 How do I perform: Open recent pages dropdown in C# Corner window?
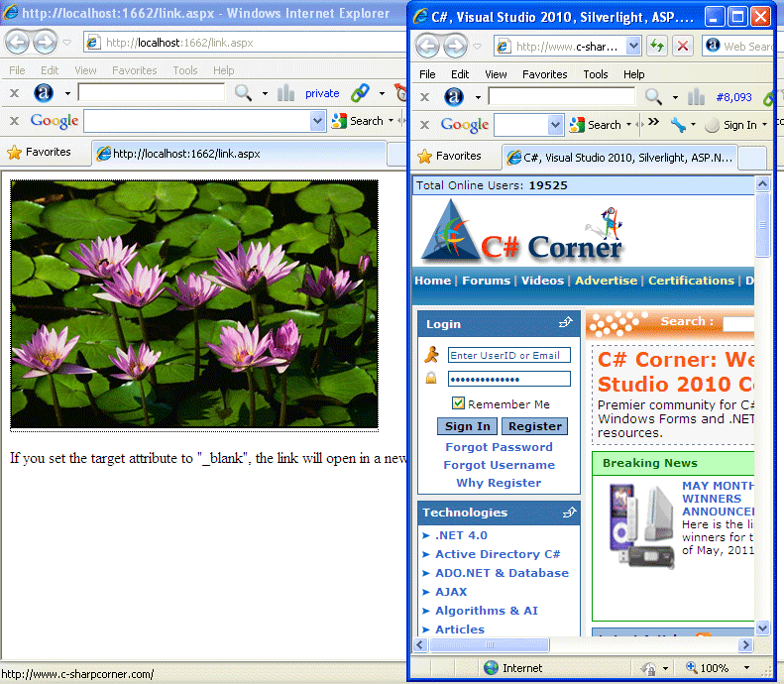click(477, 47)
